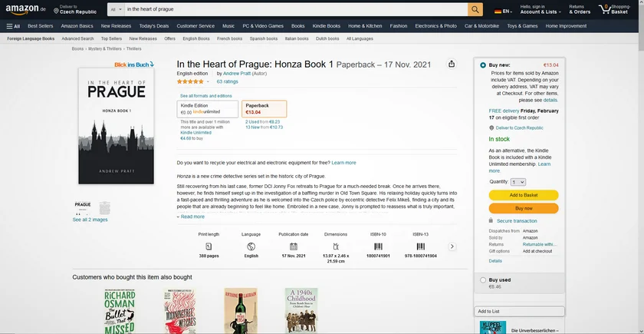Choose the Paperback format option
The image size is (644, 334).
pos(264,108)
